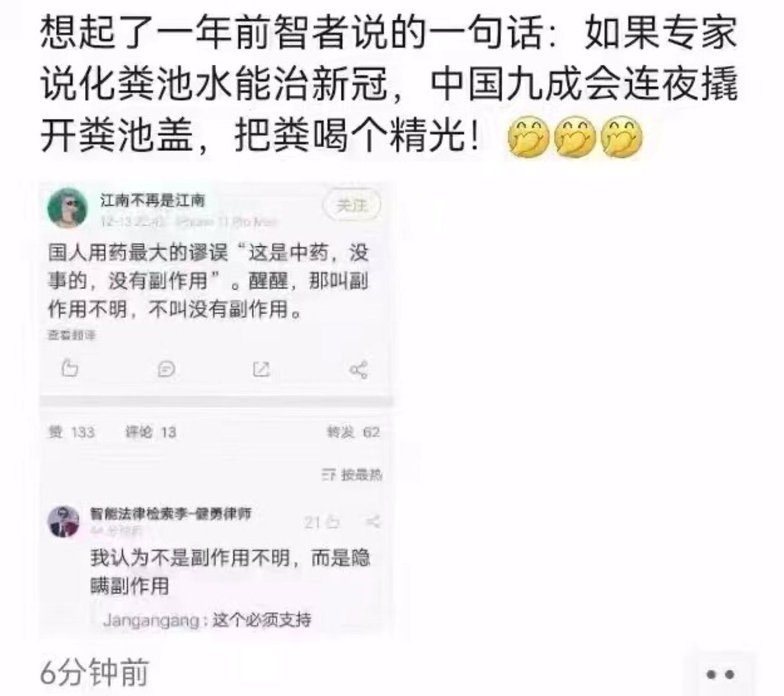Open the embedded Weibo screenshot image
The height and width of the screenshot is (696, 784).
216,409
